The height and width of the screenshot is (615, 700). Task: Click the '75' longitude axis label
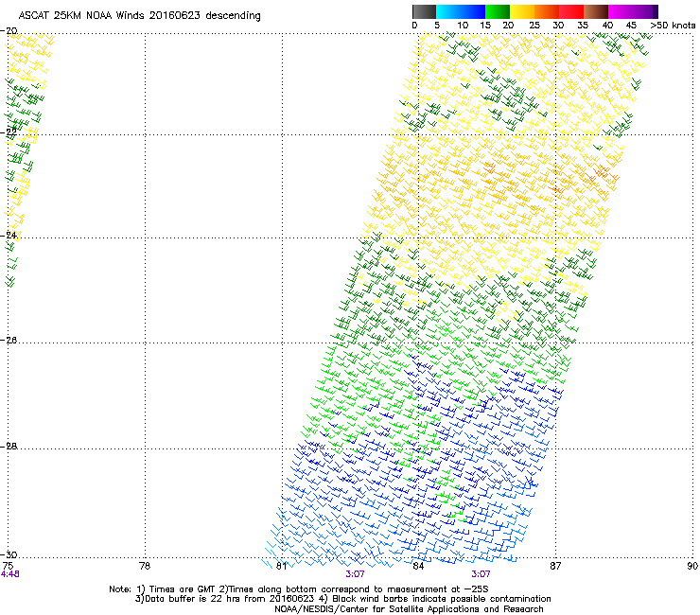(8, 566)
